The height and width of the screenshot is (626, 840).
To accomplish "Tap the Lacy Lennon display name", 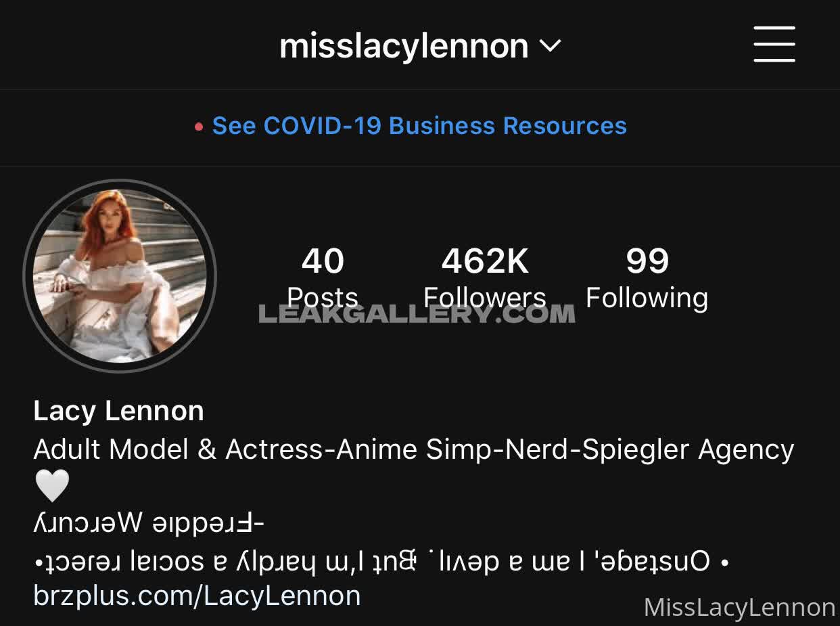I will [118, 411].
